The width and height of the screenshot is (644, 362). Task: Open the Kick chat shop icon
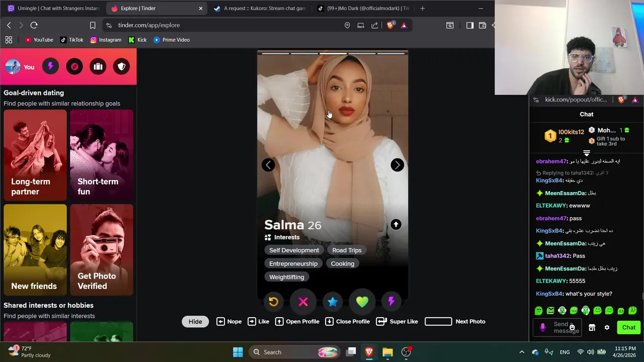(x=592, y=327)
